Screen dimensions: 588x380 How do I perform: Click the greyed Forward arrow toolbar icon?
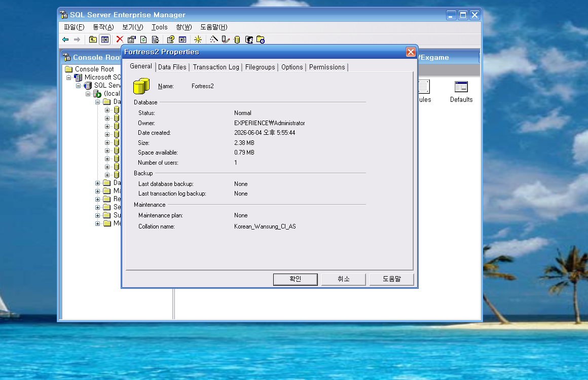pos(77,40)
